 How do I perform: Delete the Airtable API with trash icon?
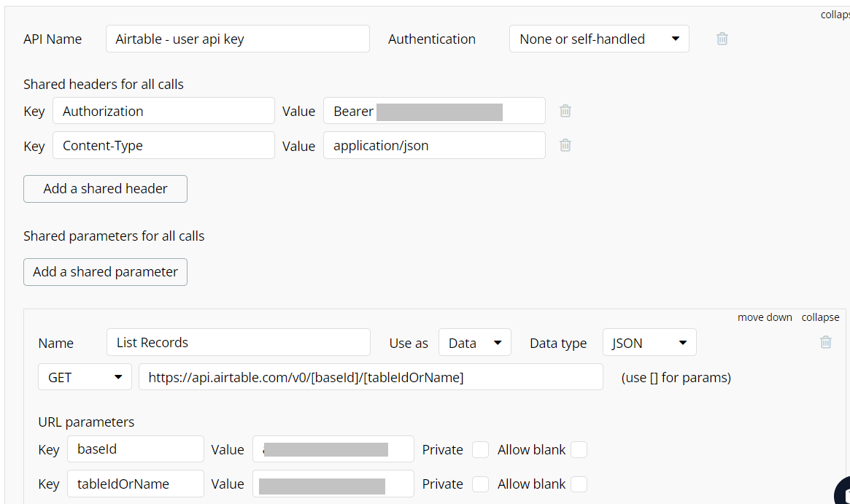tap(722, 39)
